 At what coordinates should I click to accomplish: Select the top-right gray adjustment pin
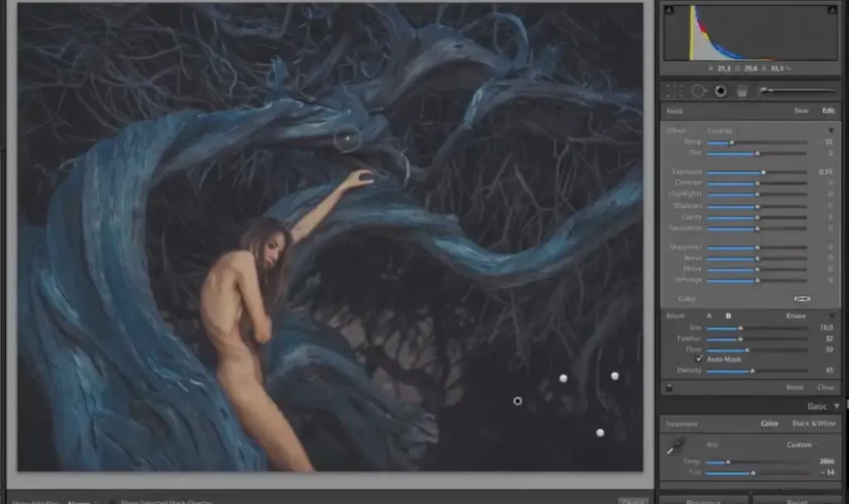(x=615, y=376)
